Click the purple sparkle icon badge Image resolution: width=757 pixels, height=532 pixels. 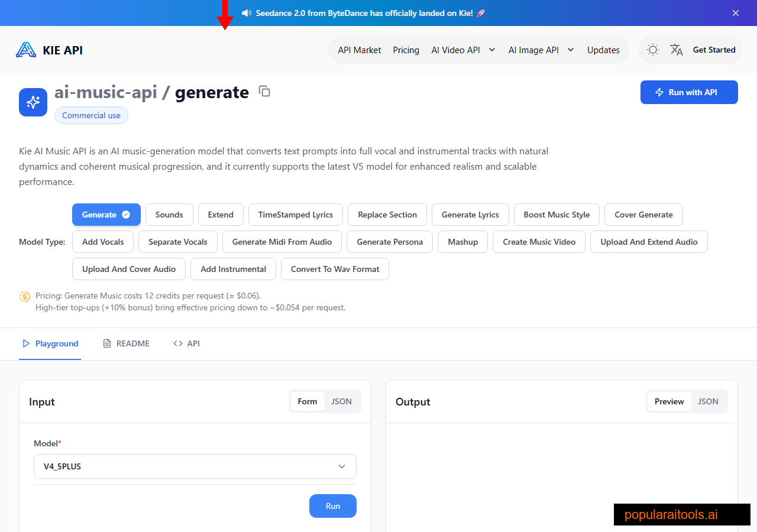pyautogui.click(x=33, y=102)
